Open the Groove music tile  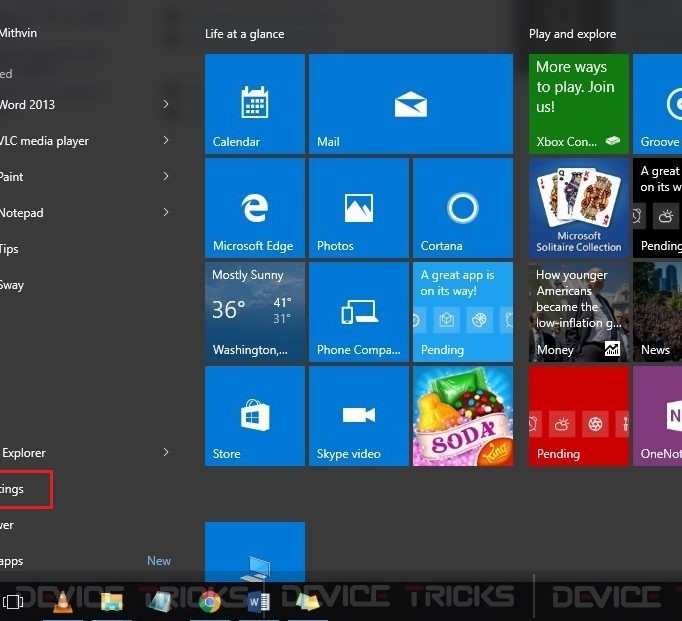[657, 104]
